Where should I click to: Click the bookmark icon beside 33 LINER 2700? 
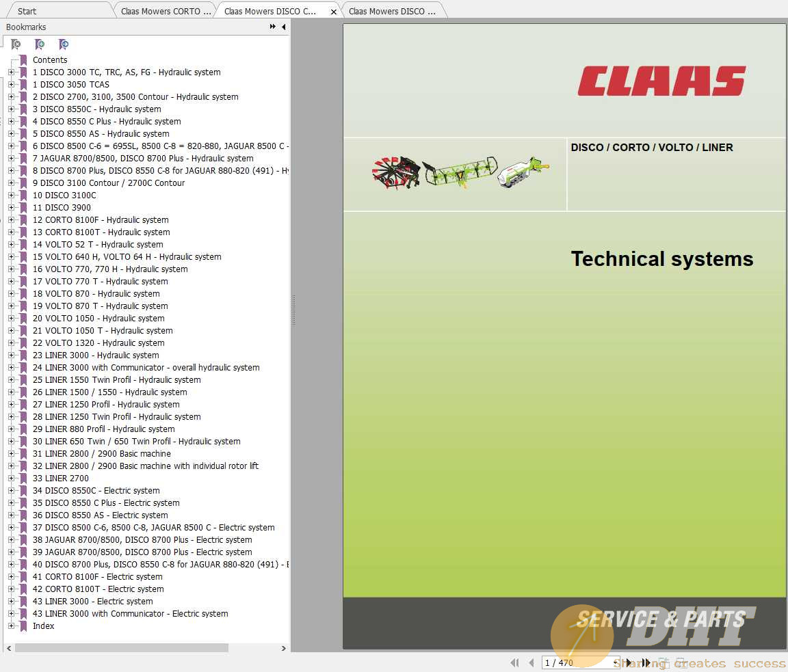(x=23, y=478)
